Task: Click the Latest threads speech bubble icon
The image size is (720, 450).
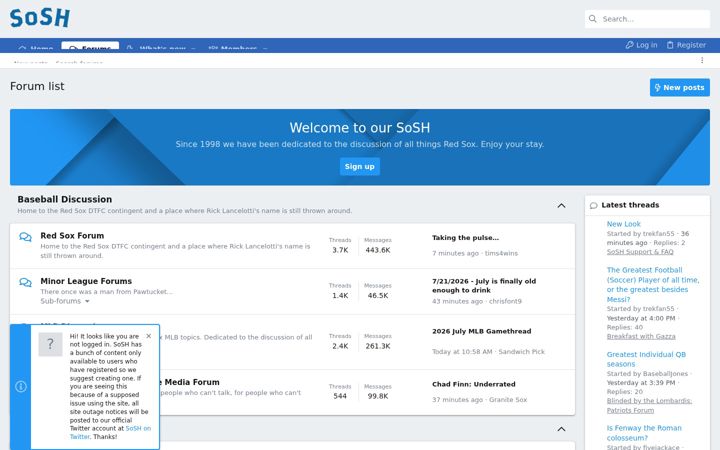Action: point(594,205)
